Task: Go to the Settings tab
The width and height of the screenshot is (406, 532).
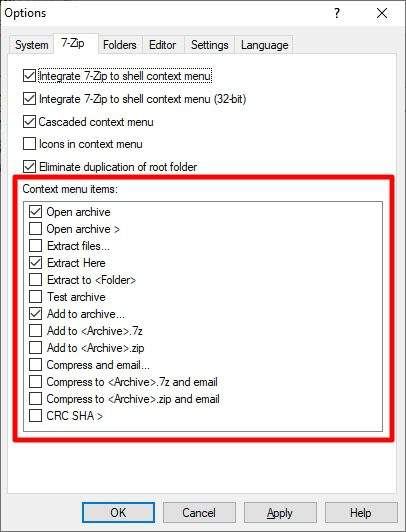Action: [210, 45]
